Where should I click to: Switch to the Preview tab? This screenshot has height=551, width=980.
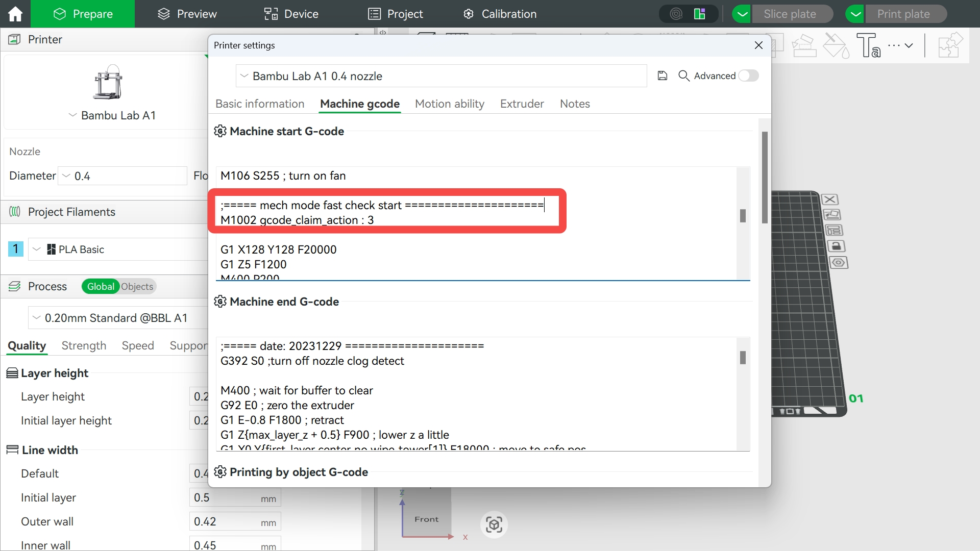pos(187,14)
